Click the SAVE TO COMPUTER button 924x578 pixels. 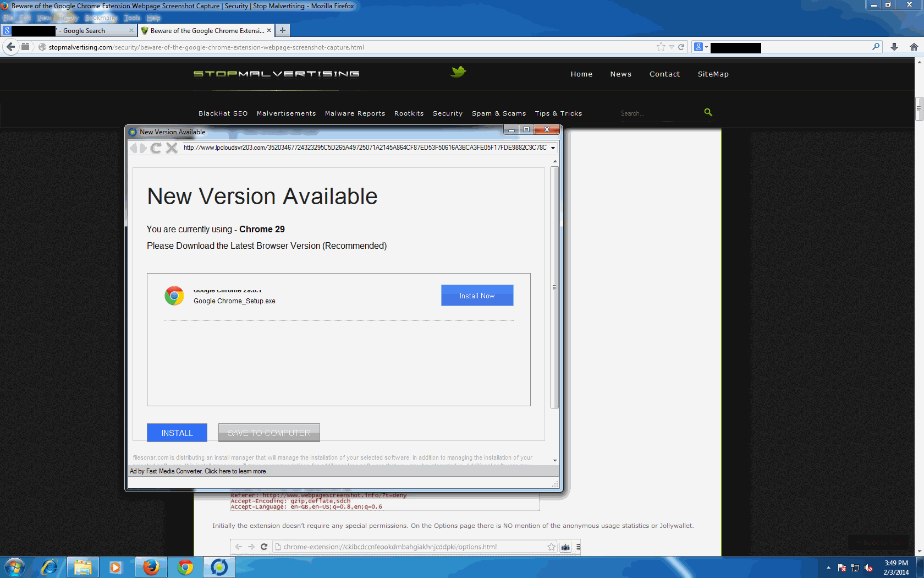coord(269,433)
